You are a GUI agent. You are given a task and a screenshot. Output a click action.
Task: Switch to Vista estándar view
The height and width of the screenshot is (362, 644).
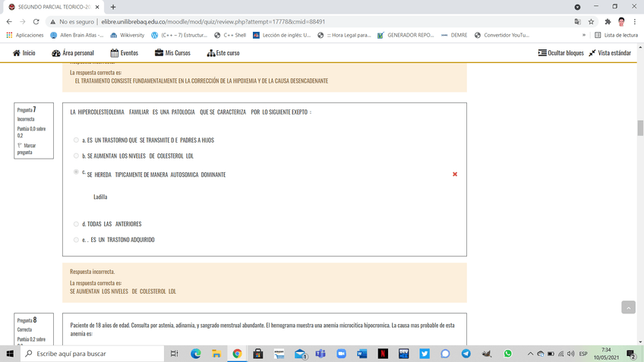click(x=610, y=53)
